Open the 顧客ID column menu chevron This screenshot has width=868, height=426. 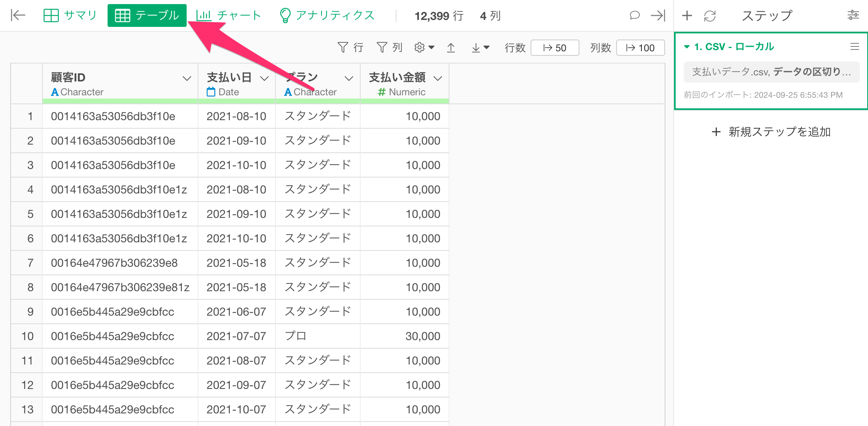tap(187, 78)
